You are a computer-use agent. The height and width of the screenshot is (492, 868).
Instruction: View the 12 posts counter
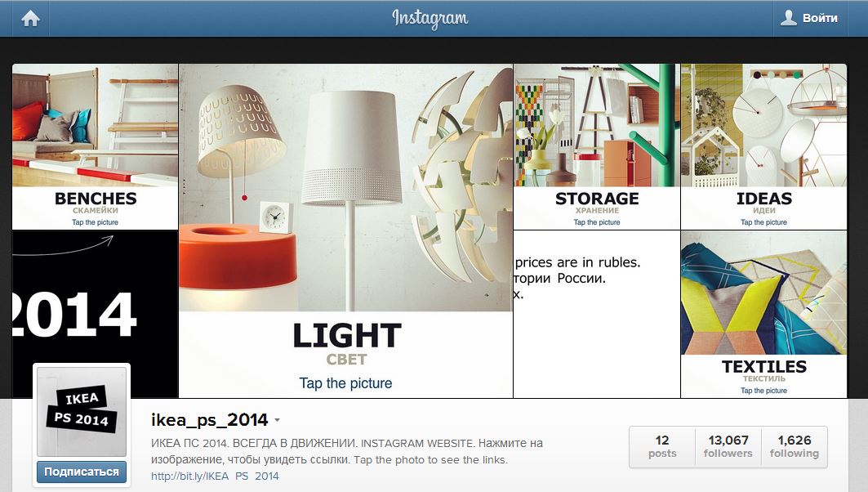pyautogui.click(x=662, y=446)
